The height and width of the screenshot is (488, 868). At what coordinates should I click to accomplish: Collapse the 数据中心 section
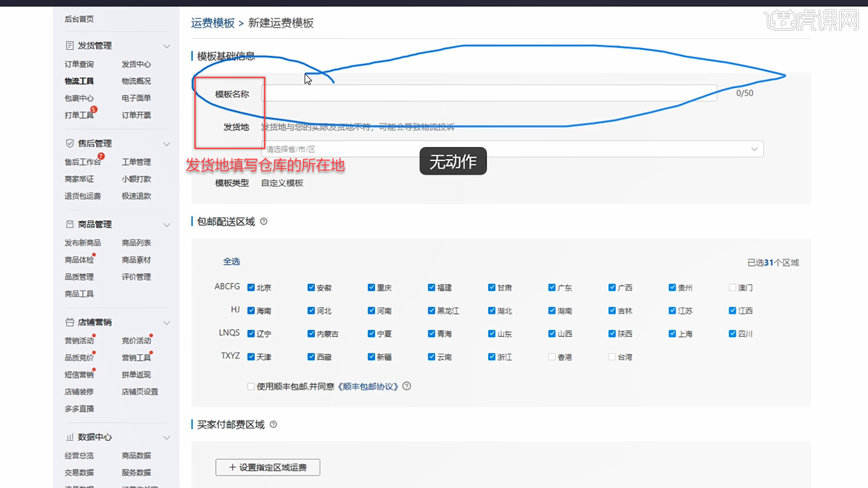pos(167,438)
